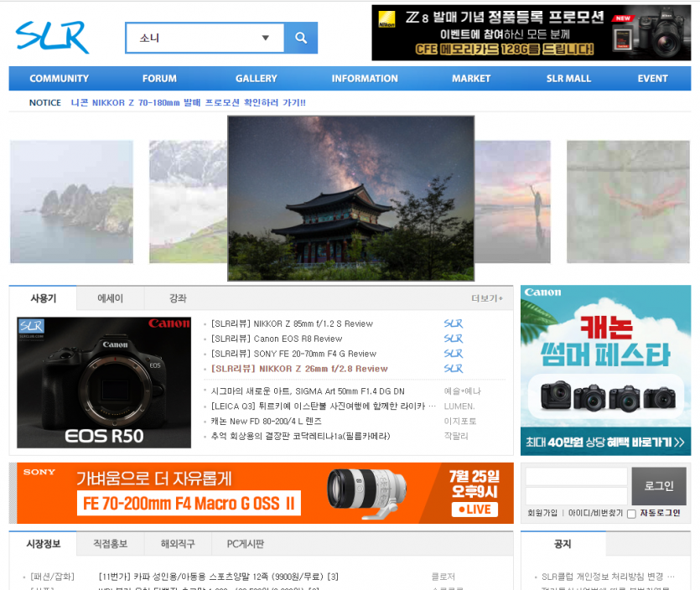Select the 사용기 tab
Viewport: 700px width, 590px height.
(43, 298)
